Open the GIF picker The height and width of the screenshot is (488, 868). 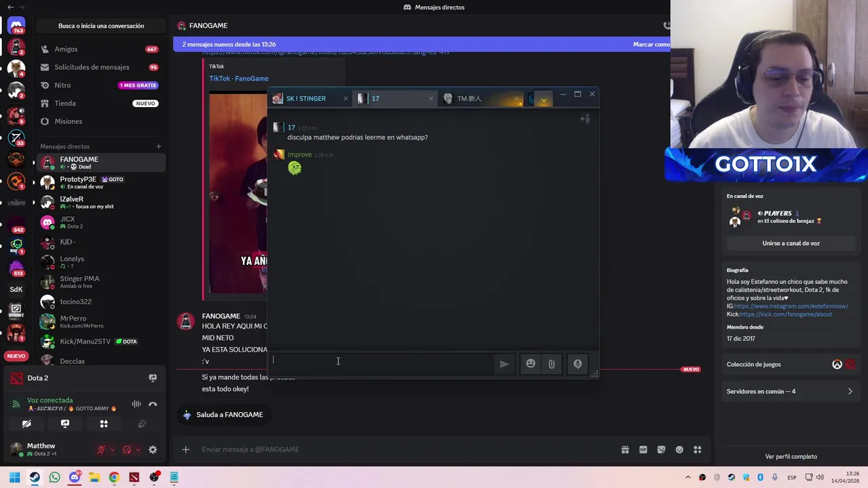click(x=643, y=449)
